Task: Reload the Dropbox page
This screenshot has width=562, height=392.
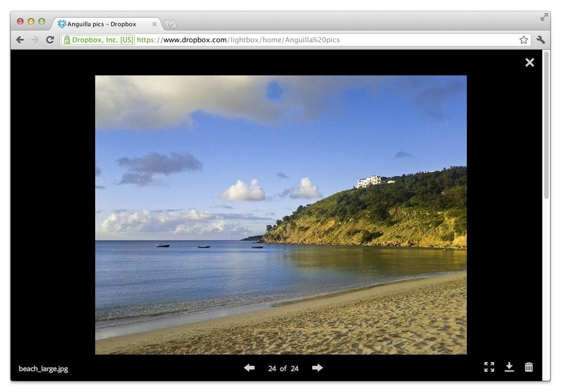Action: coord(50,40)
